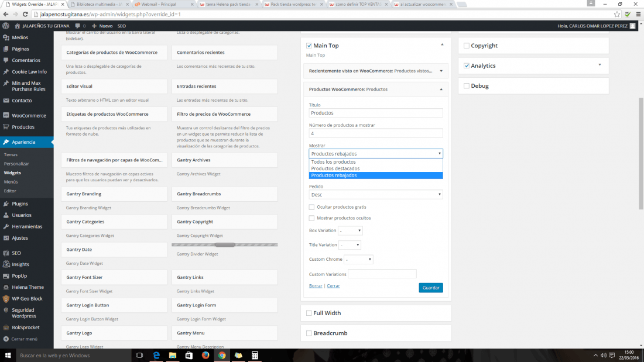Enable the Copyright checkbox

click(466, 46)
